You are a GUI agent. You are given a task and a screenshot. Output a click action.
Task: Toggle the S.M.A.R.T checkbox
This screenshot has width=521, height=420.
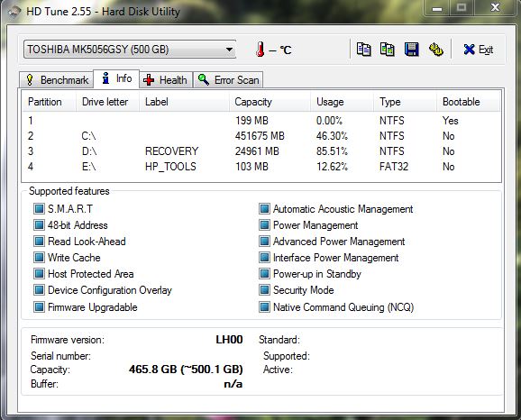click(39, 209)
